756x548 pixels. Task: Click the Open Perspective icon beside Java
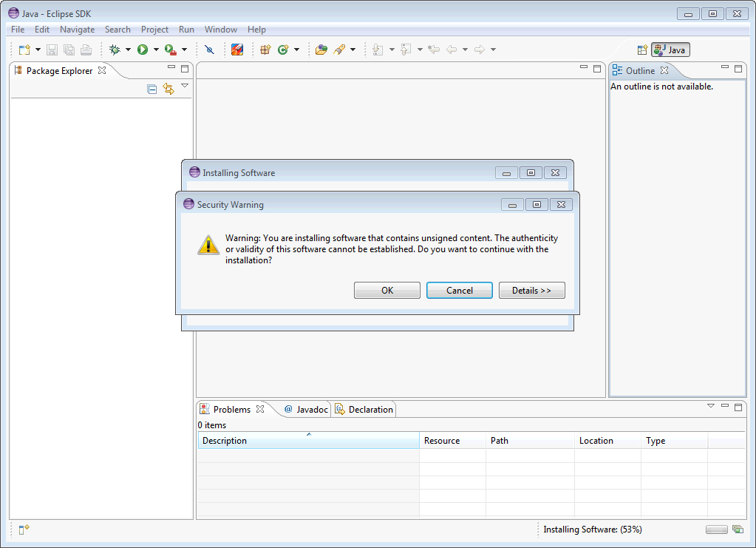642,50
